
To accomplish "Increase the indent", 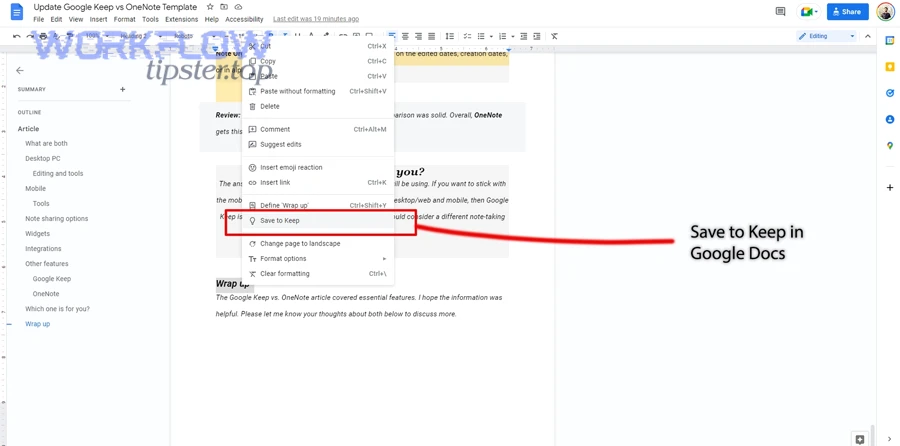I will [537, 36].
